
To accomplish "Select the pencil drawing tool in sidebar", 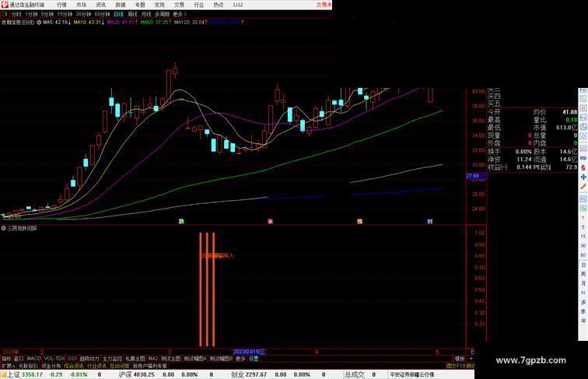I will (583, 187).
